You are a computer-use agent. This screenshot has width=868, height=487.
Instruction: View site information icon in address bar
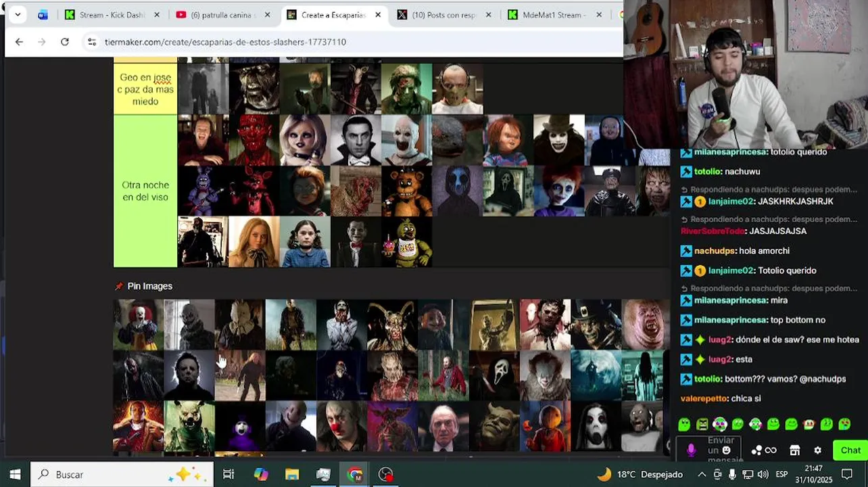point(92,42)
